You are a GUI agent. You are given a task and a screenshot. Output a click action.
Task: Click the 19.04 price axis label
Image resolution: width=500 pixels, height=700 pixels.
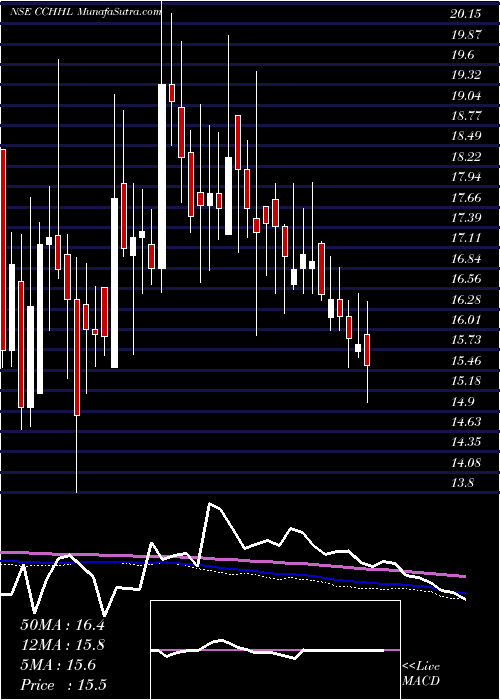pyautogui.click(x=466, y=96)
